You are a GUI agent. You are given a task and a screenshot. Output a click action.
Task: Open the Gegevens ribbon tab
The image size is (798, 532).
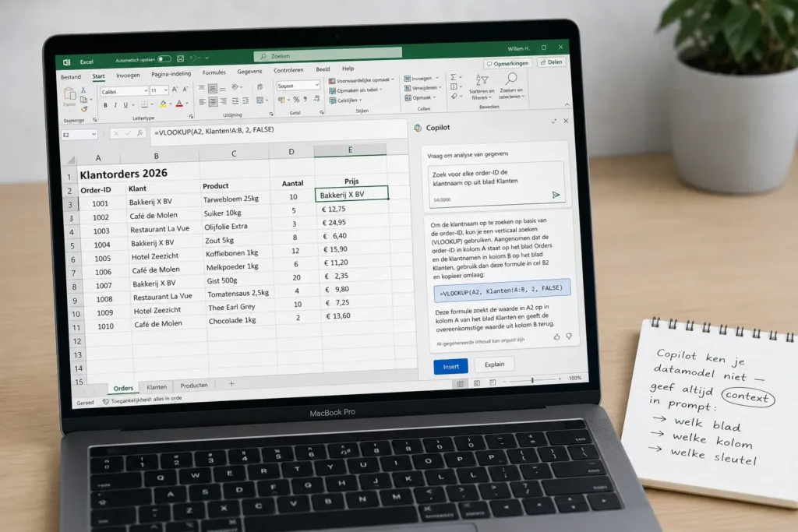tap(249, 71)
